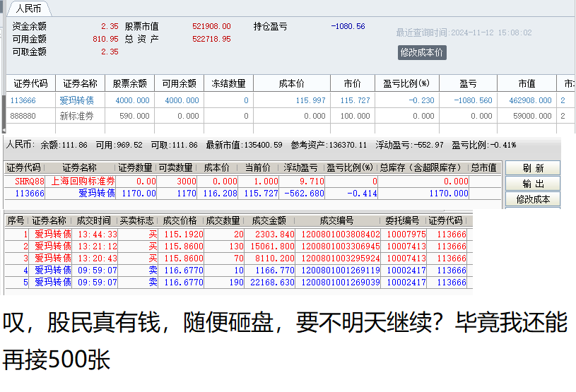The height and width of the screenshot is (392, 576).
Task: Select the 人民币 currency tab
Action: [x=29, y=8]
